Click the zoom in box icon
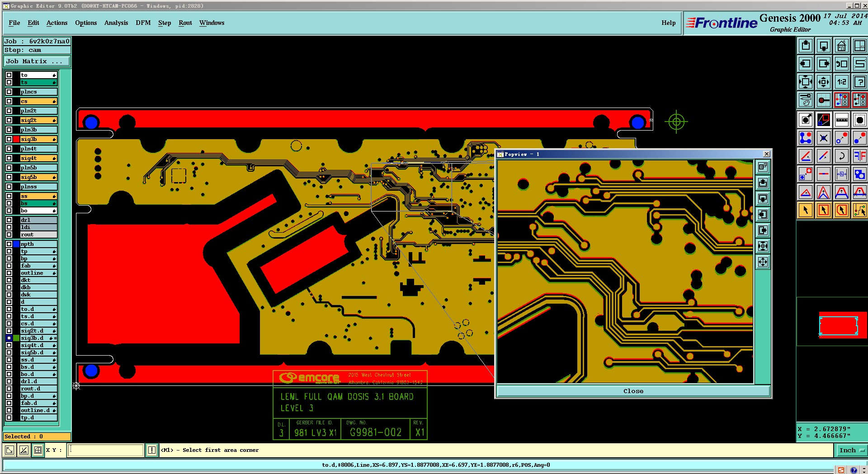 pos(806,82)
